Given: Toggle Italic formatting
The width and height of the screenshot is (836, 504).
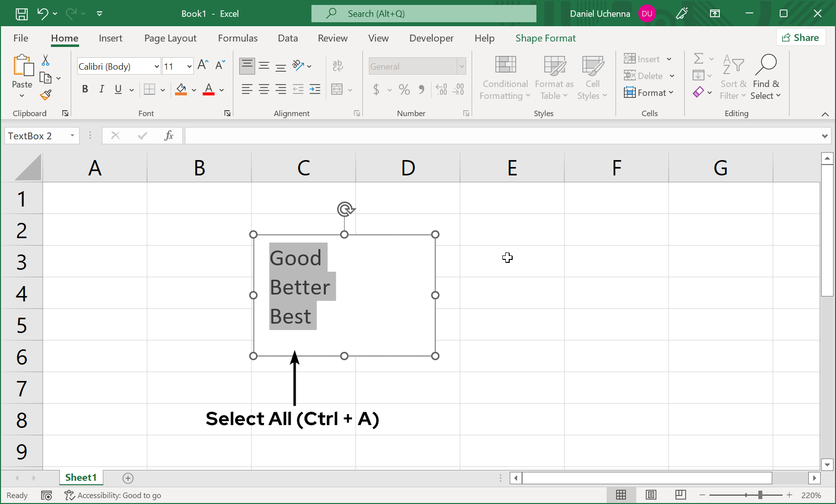Looking at the screenshot, I should pos(101,89).
